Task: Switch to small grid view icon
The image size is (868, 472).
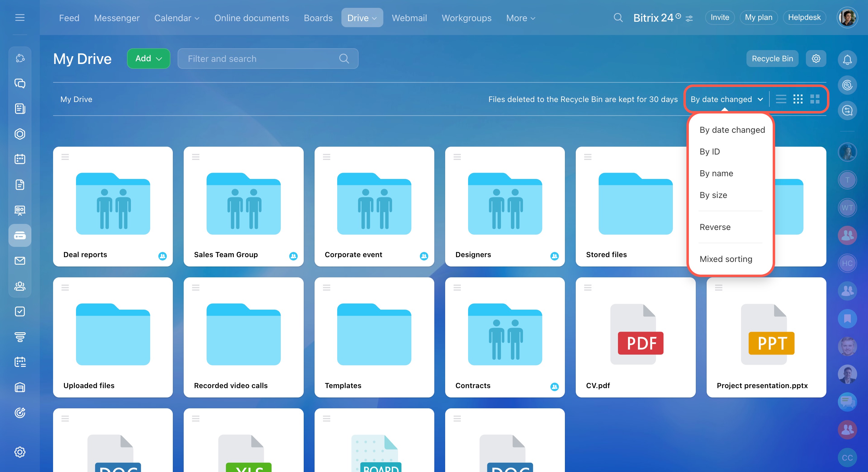Action: (x=797, y=99)
